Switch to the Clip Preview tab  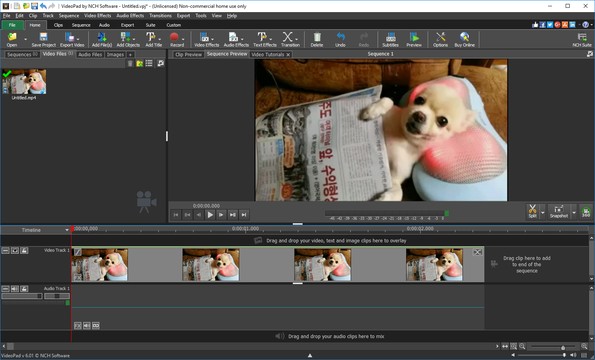click(x=188, y=55)
